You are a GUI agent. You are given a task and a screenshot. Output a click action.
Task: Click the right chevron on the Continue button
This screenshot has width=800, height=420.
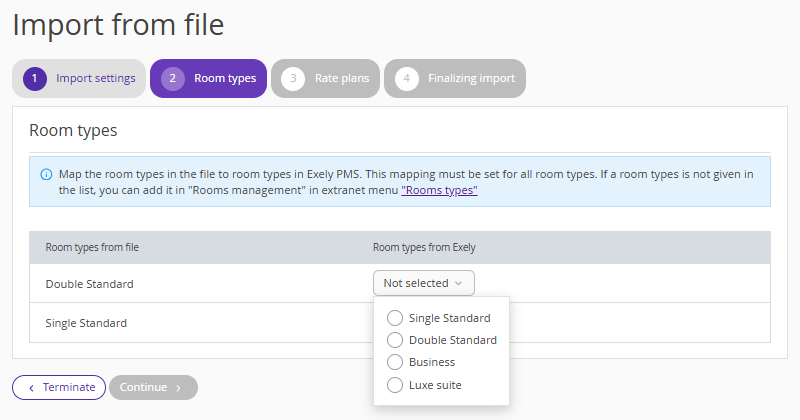pos(178,388)
